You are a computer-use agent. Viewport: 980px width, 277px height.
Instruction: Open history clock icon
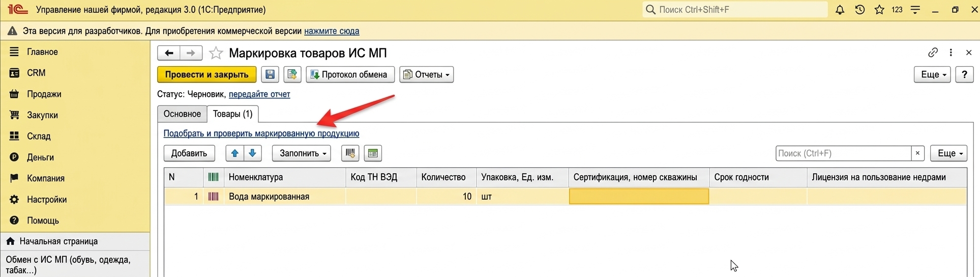point(859,10)
